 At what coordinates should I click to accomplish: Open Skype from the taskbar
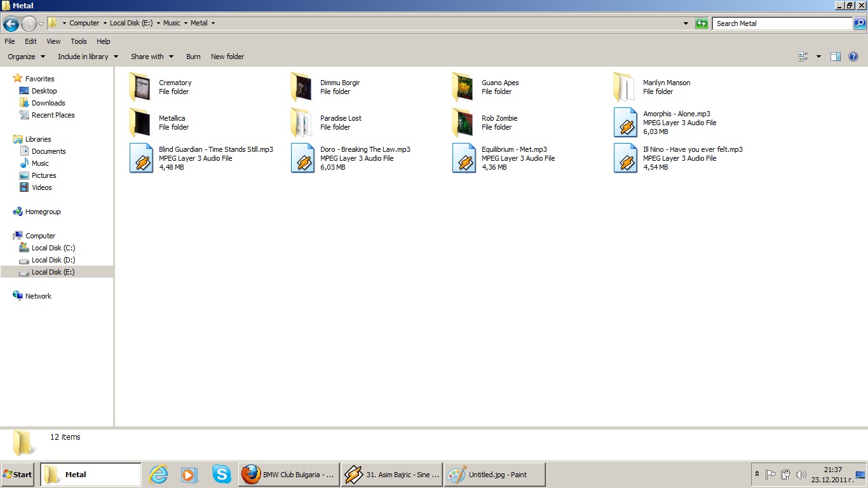tap(221, 474)
